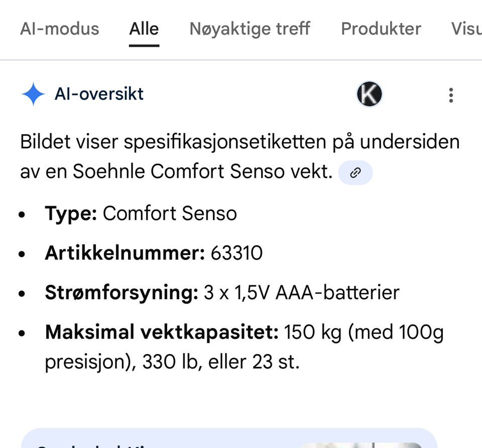Select the Alle tab

[144, 29]
